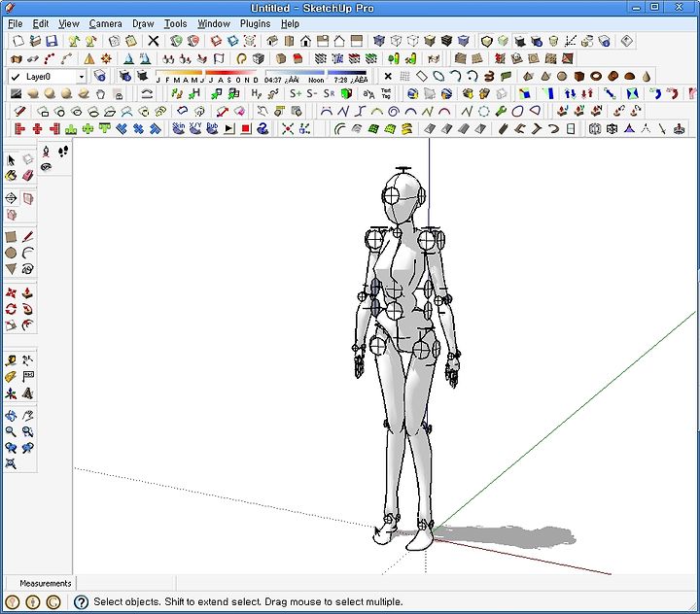Choose the Arc tool in left toolbar

coord(27,253)
